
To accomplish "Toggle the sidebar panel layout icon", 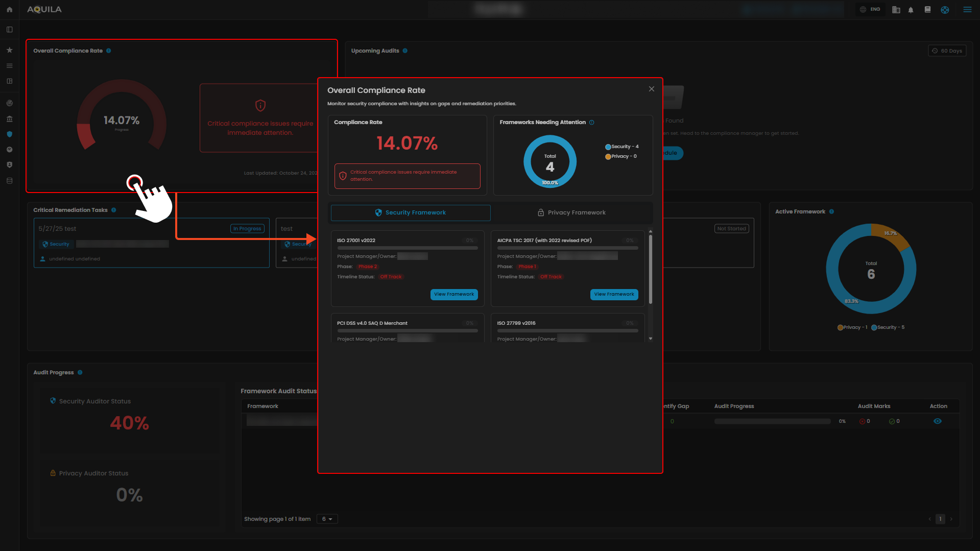I will (9, 30).
